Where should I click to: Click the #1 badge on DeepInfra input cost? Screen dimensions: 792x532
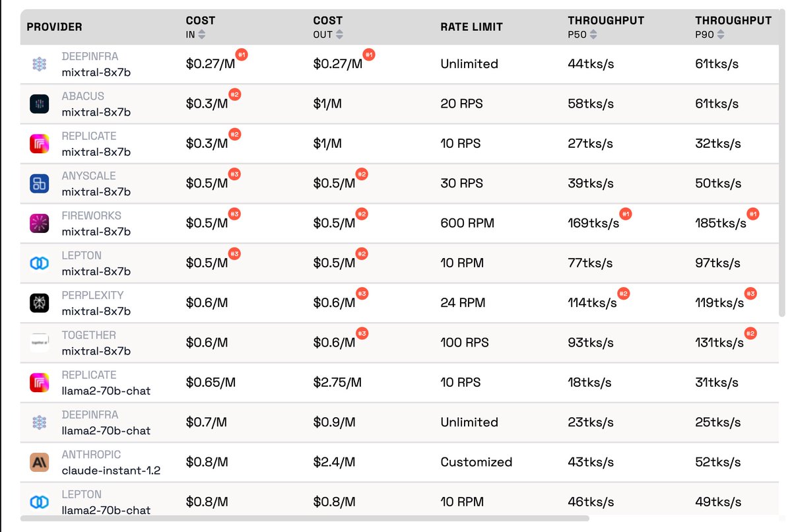coord(242,55)
